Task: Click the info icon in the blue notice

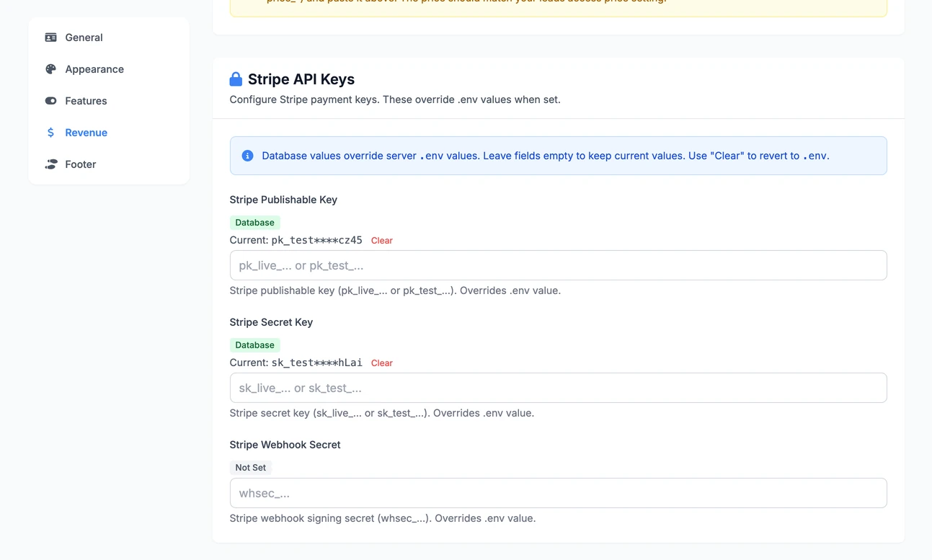Action: coord(247,156)
